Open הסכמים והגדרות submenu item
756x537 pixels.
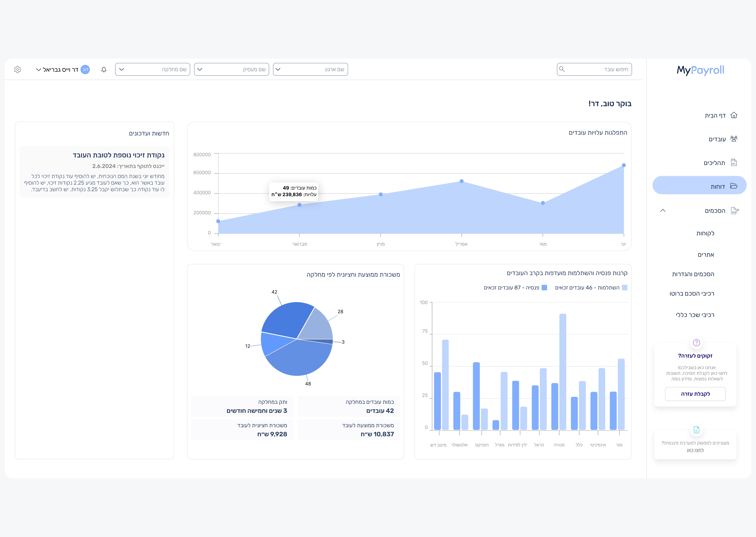click(x=693, y=274)
